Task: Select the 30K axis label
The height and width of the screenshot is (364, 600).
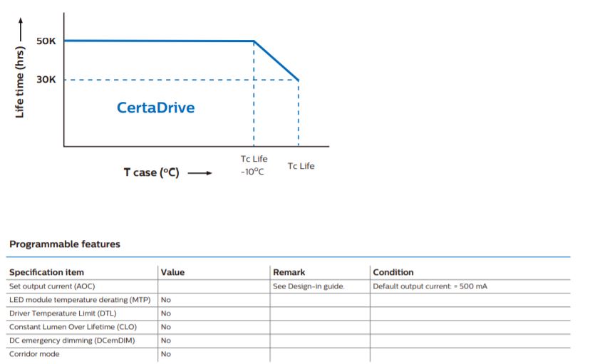Action: (x=46, y=80)
